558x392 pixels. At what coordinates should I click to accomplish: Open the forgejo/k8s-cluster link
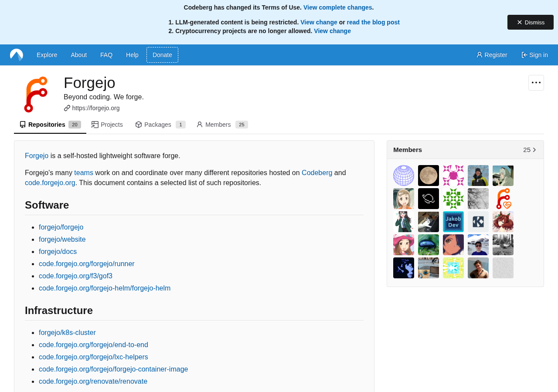click(67, 332)
